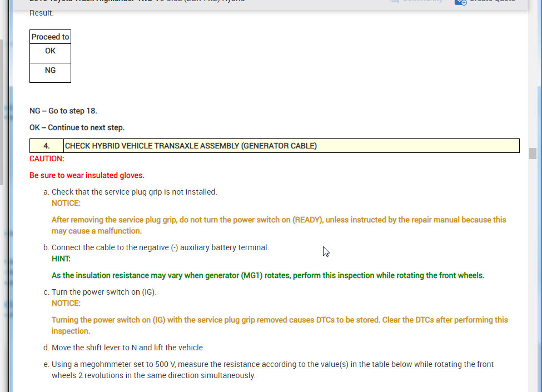
Task: Click the 'Result:' label
Action: (42, 13)
